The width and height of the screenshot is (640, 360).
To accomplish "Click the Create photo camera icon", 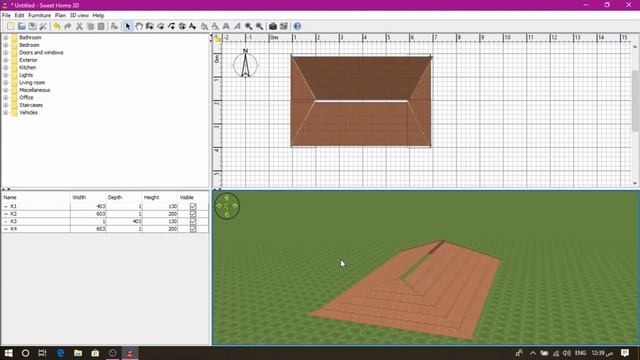I will [273, 26].
